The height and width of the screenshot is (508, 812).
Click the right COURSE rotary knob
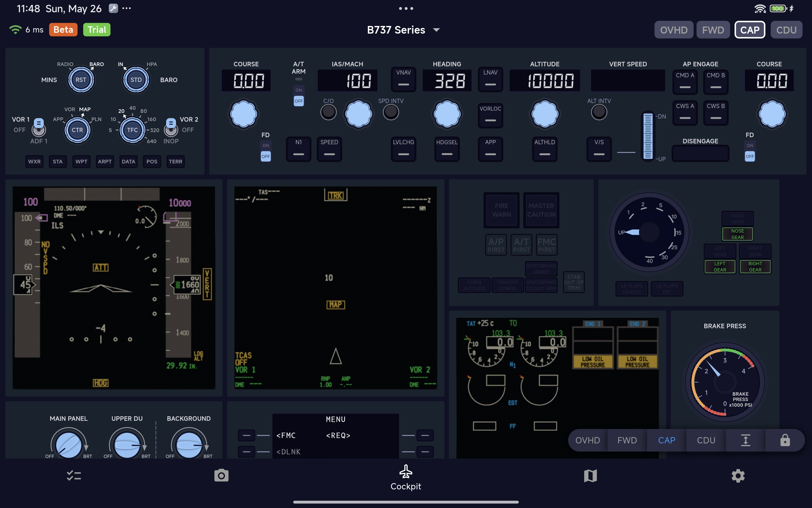[x=772, y=114]
